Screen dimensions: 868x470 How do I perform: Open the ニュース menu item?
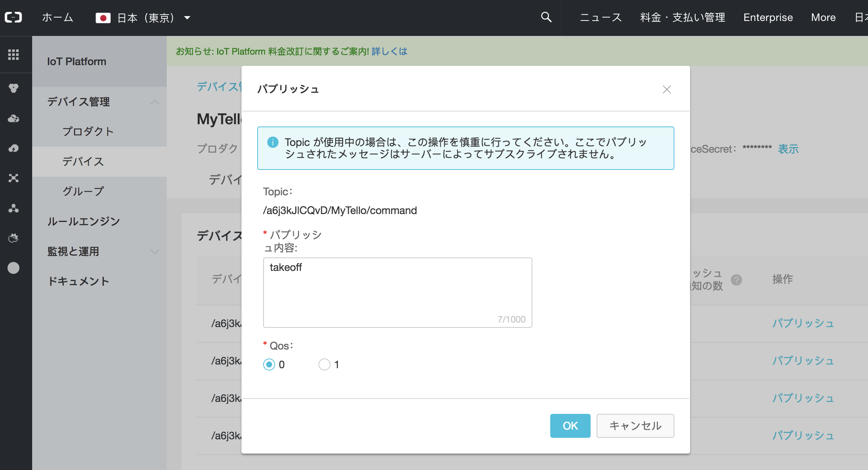click(600, 17)
